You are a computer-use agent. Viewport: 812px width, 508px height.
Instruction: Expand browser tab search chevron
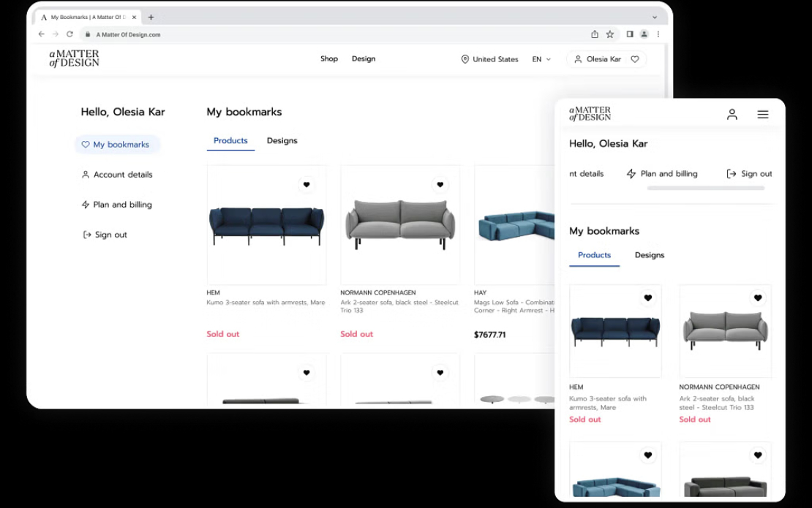(655, 17)
